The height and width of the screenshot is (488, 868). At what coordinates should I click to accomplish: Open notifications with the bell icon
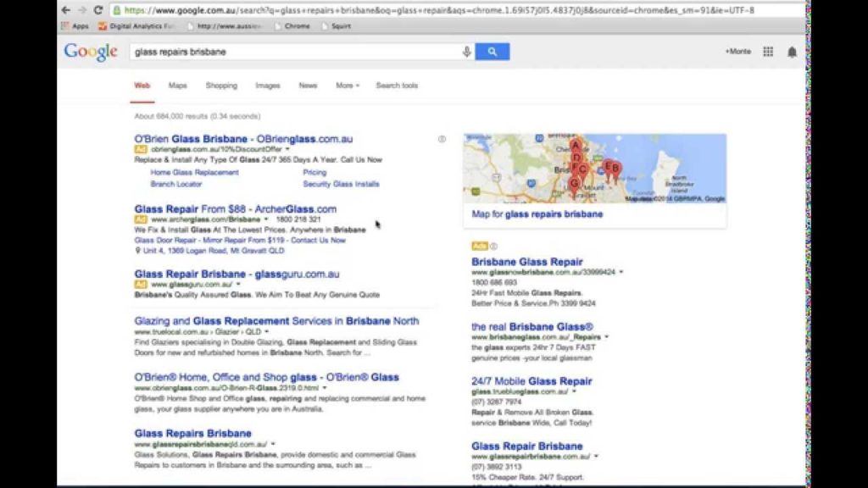click(793, 52)
